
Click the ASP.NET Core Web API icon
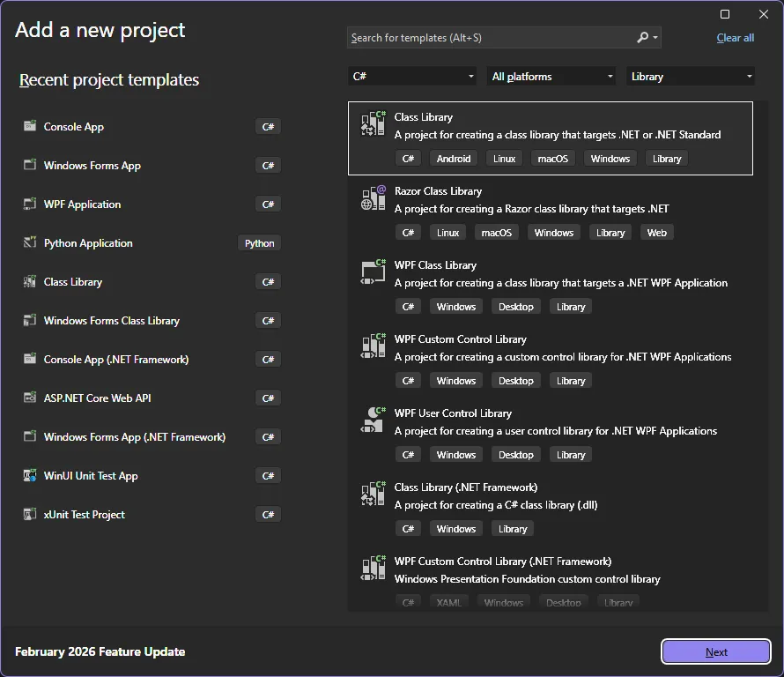tap(30, 398)
